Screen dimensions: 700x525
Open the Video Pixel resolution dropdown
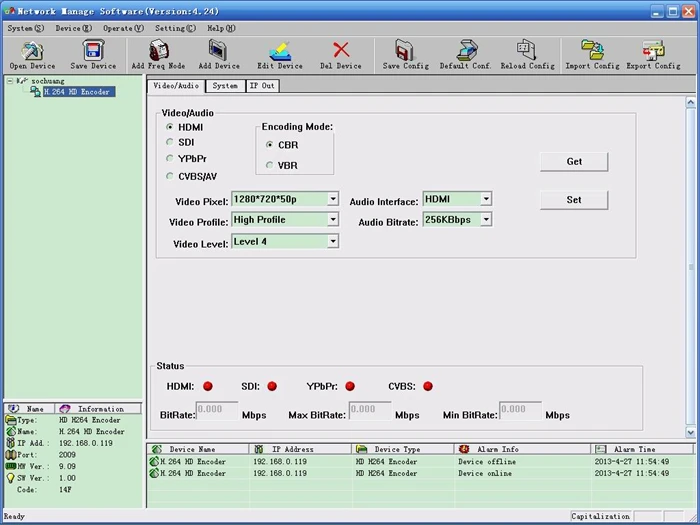333,199
